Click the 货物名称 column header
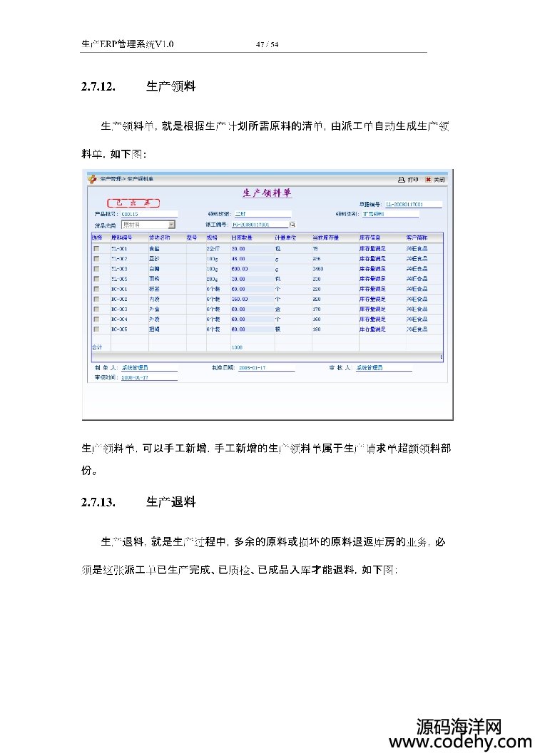The image size is (535, 756). click(159, 237)
